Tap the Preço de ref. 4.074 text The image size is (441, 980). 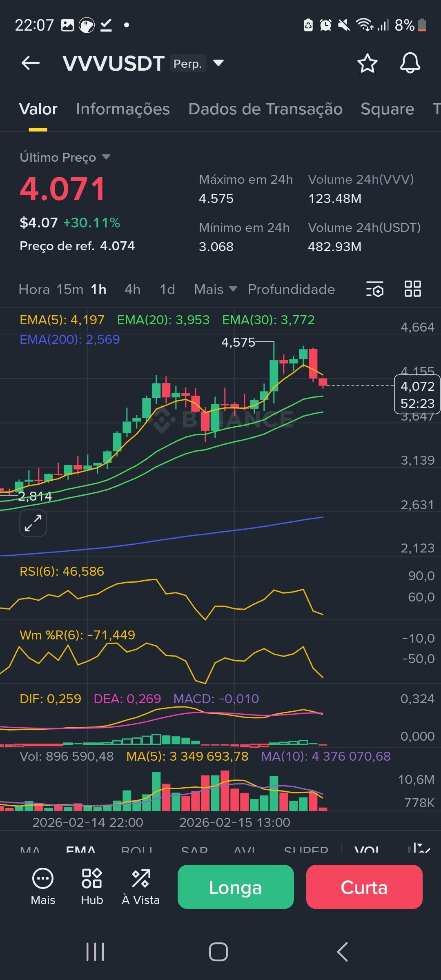pos(77,246)
